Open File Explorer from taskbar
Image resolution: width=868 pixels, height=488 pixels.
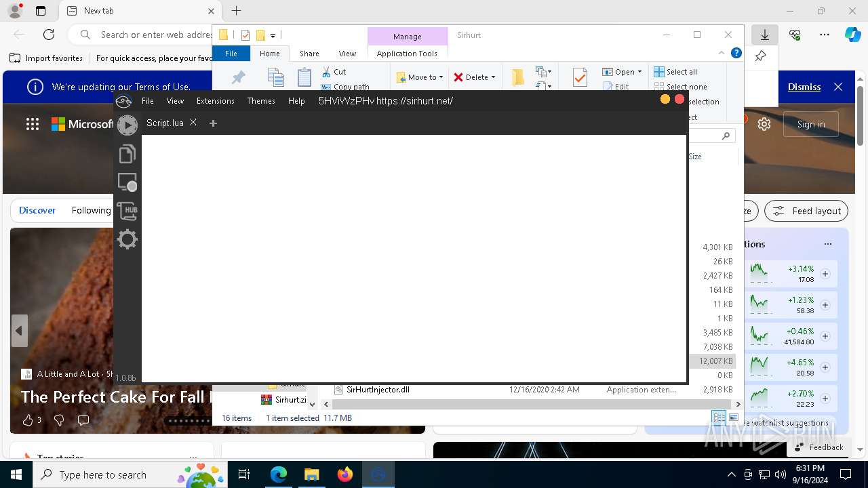(311, 474)
